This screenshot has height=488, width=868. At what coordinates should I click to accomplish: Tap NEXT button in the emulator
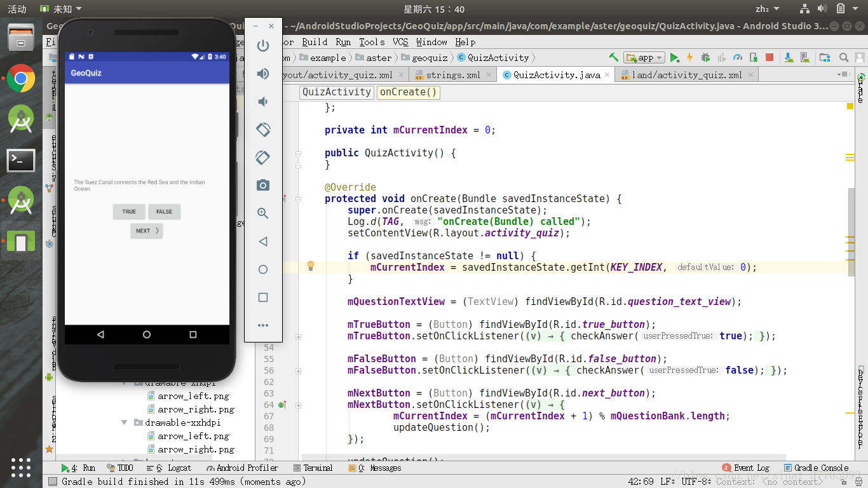click(147, 231)
